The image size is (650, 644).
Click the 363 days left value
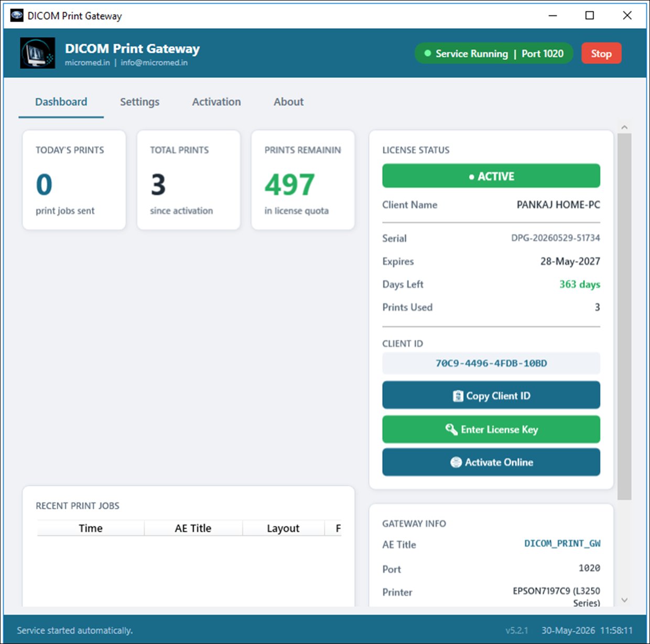click(x=580, y=284)
